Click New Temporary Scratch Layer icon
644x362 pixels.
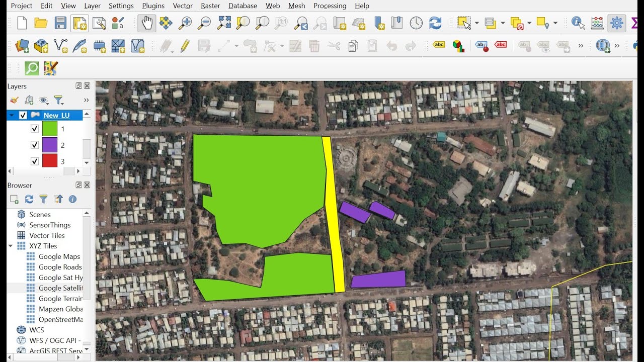tap(99, 46)
